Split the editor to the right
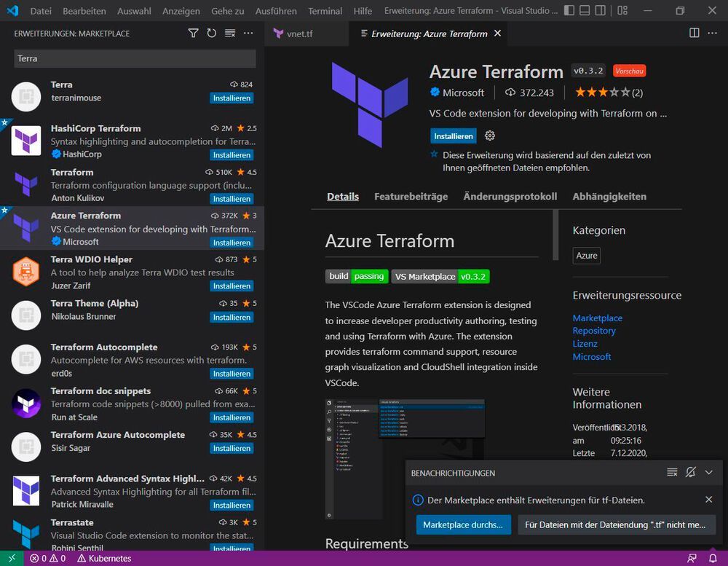728x566 pixels. pyautogui.click(x=694, y=33)
